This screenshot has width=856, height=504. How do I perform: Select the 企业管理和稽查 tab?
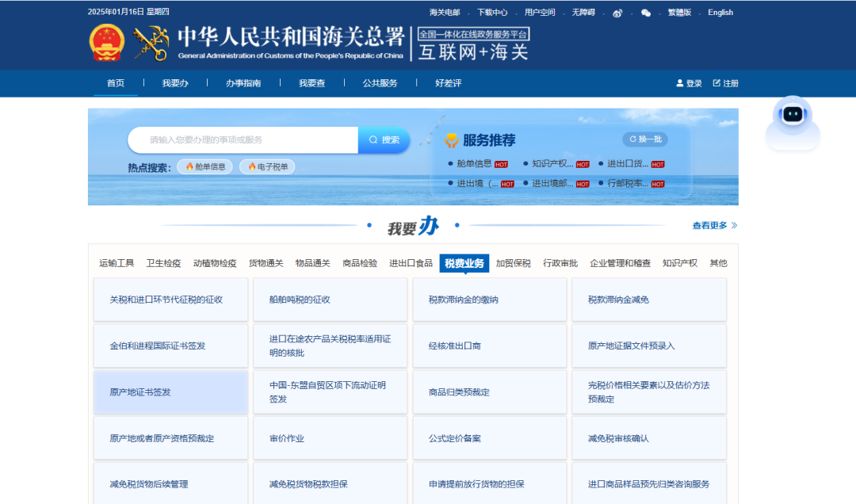[620, 263]
